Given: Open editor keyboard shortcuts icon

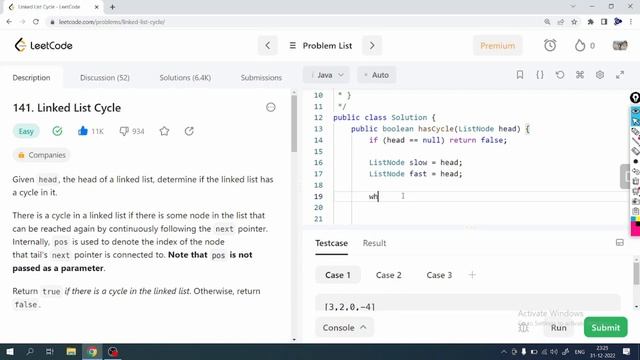Looking at the screenshot, I should 580,75.
